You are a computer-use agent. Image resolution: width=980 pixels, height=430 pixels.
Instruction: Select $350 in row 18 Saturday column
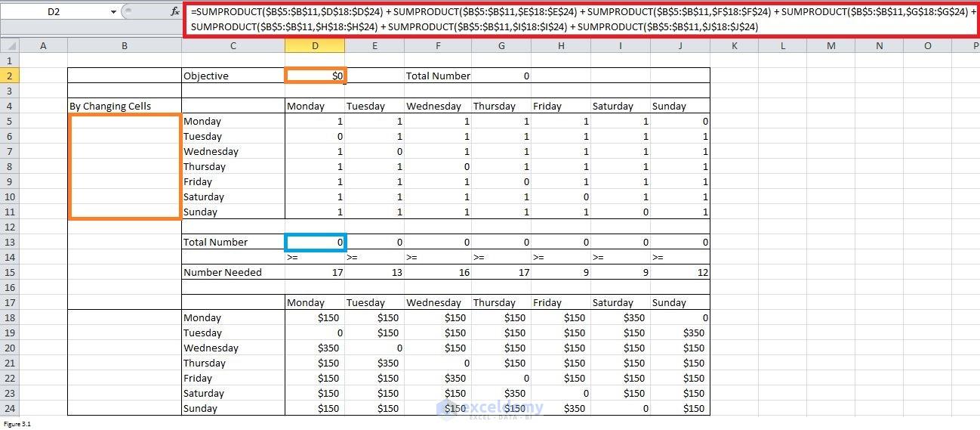621,317
